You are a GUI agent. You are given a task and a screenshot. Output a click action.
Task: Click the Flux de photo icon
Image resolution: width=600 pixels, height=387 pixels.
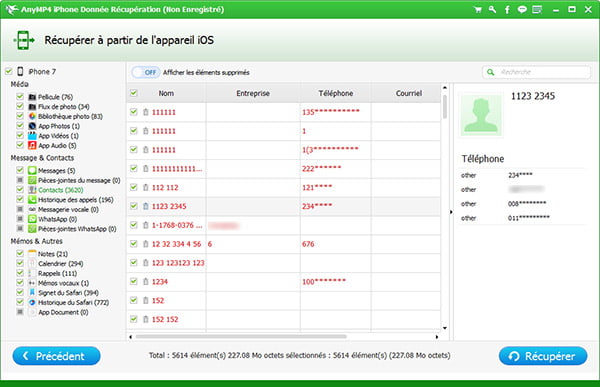(32, 106)
